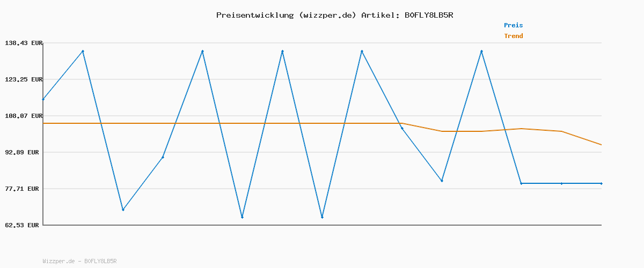644x268 pixels.
Task: Select the 108.07 EUR axis label
Action: point(24,116)
